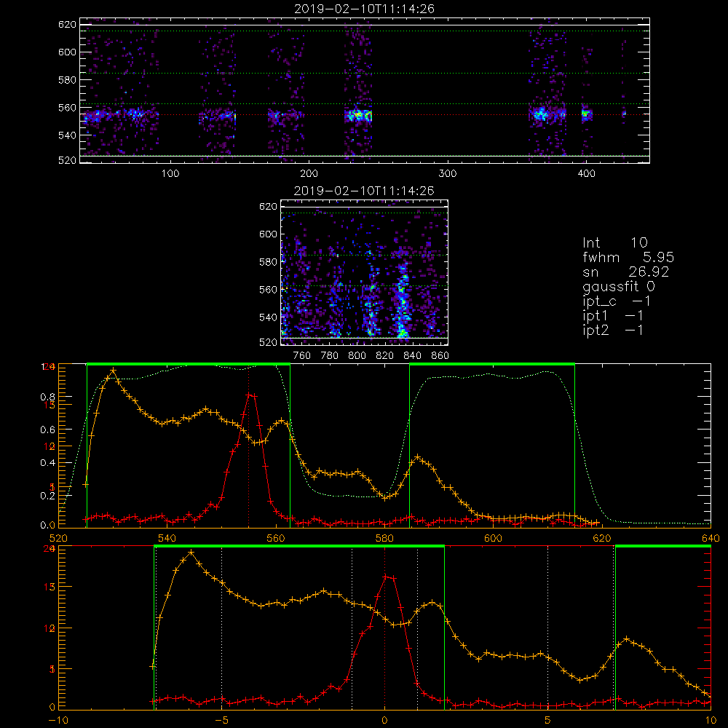
Task: Click the small middle spectrogram image
Action: click(x=364, y=273)
